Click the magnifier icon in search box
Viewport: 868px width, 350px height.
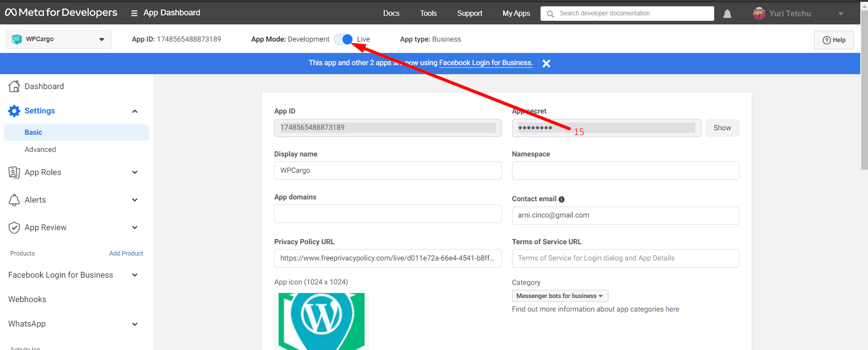click(x=550, y=14)
